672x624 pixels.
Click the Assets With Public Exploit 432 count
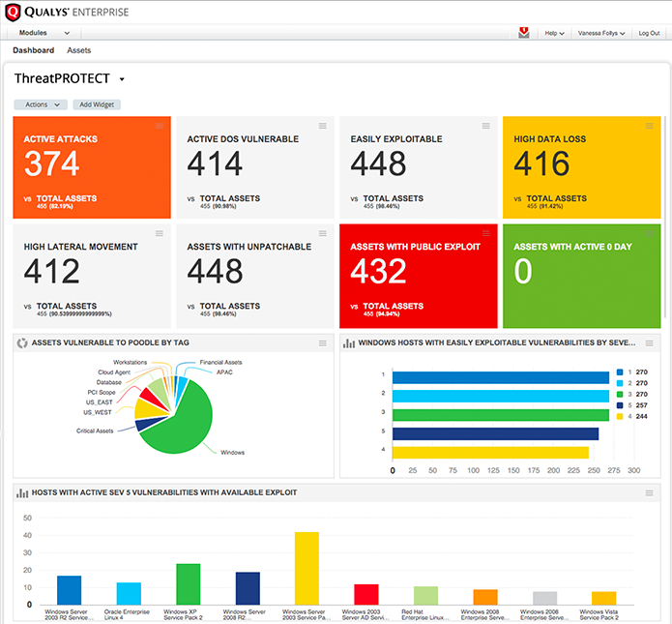378,271
